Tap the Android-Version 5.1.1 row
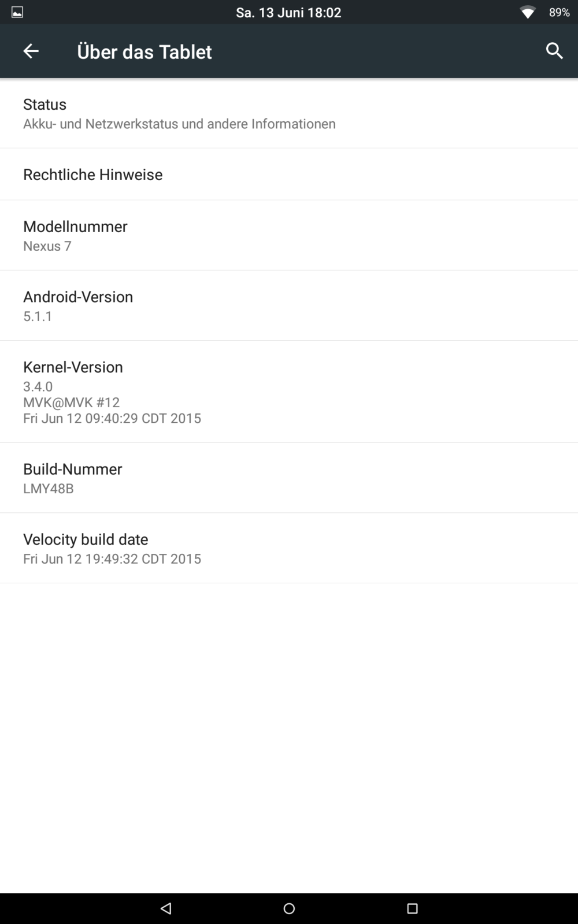This screenshot has width=578, height=924. click(x=289, y=305)
